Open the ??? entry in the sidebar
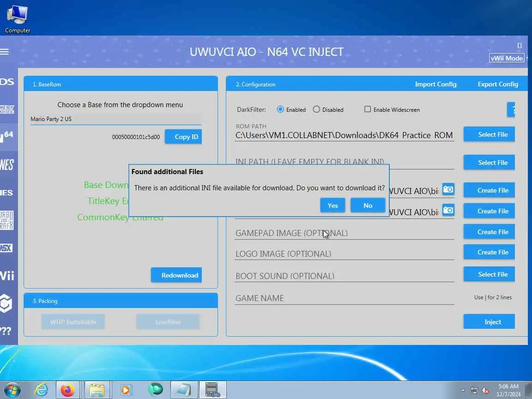Screen dimensions: 532x399 coord(6,331)
